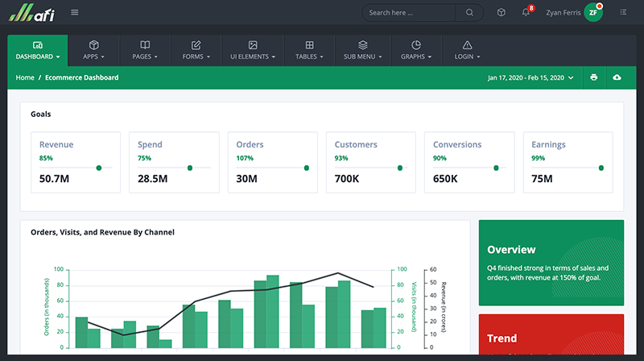Image resolution: width=644 pixels, height=361 pixels.
Task: Open the Forms menu
Action: pos(196,50)
